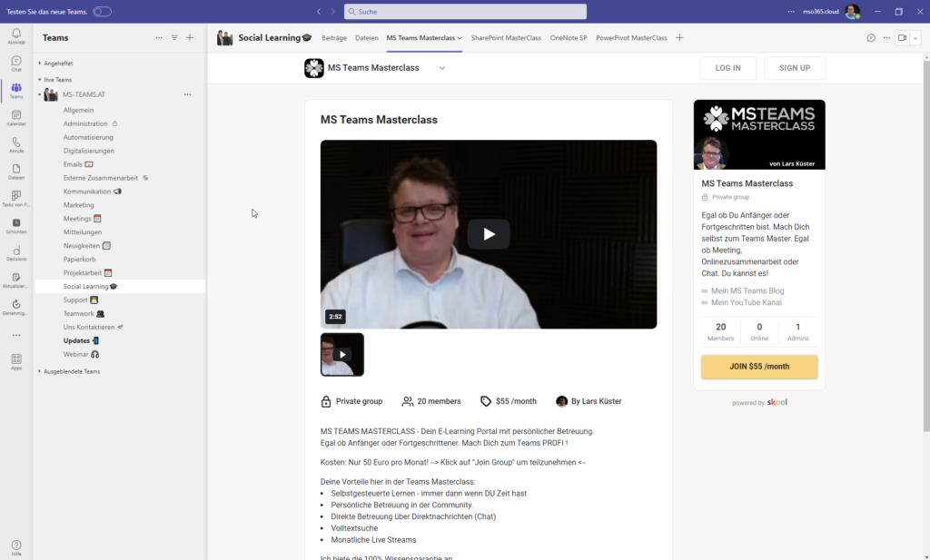
Task: Switch to the Dateien tab
Action: (x=367, y=37)
